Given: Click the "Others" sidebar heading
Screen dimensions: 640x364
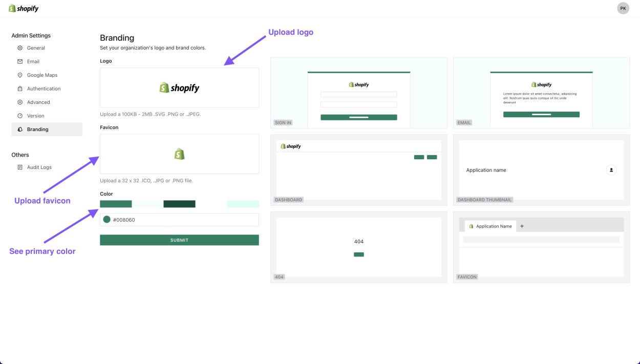Looking at the screenshot, I should (20, 155).
